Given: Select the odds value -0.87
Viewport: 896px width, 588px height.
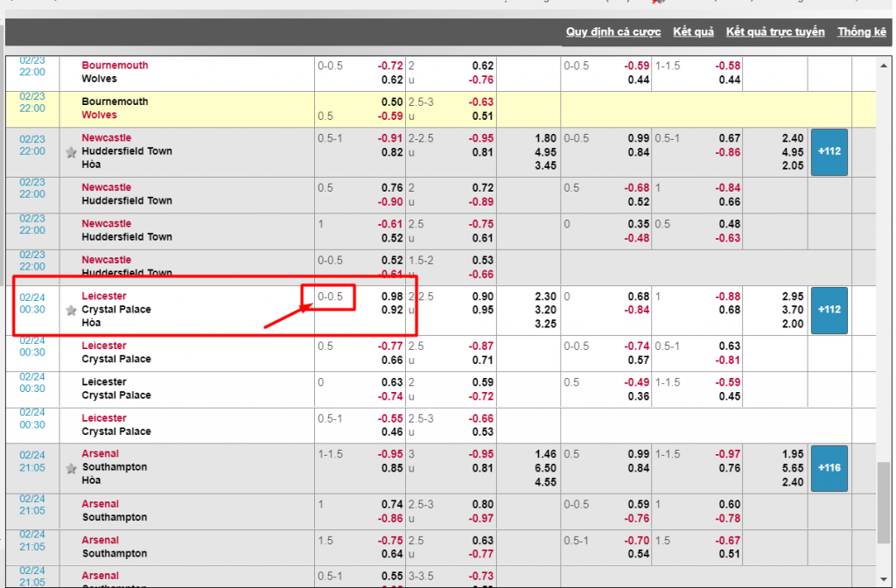Looking at the screenshot, I should (x=481, y=346).
